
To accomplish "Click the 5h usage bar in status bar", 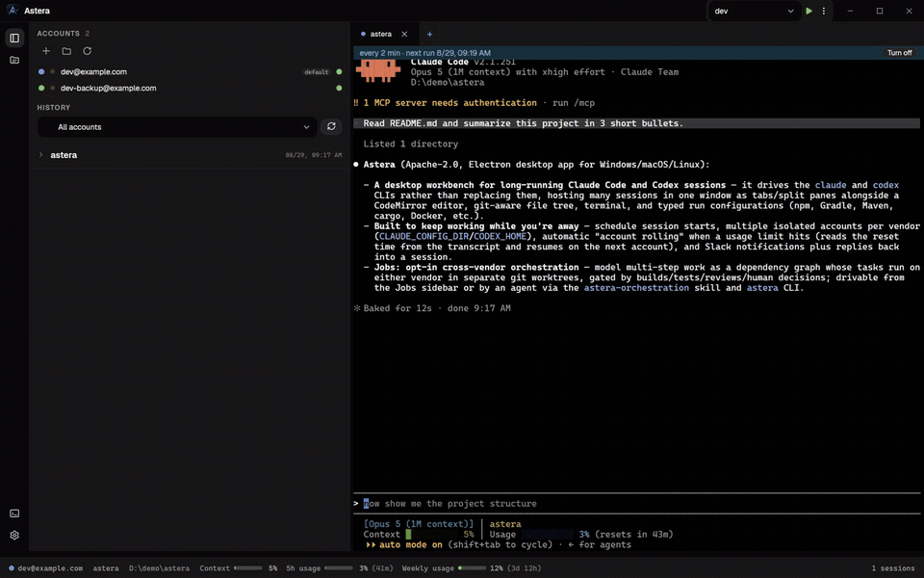I will (339, 568).
